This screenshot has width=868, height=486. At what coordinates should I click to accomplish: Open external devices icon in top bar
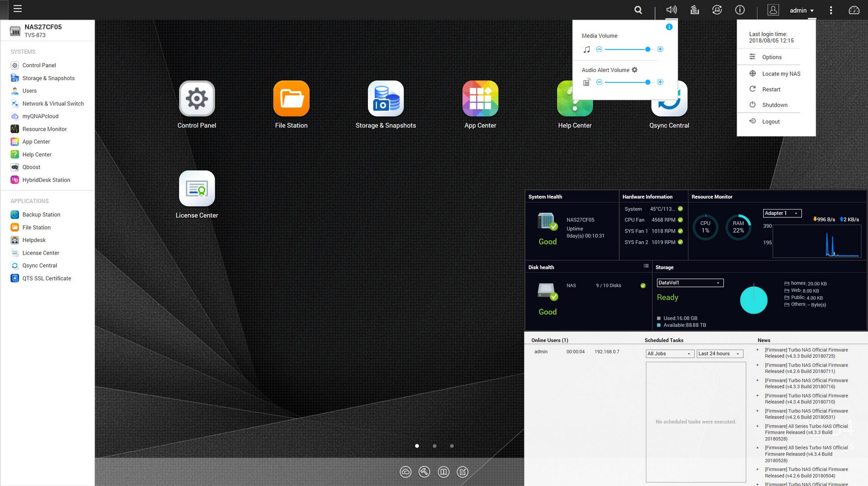(x=717, y=10)
